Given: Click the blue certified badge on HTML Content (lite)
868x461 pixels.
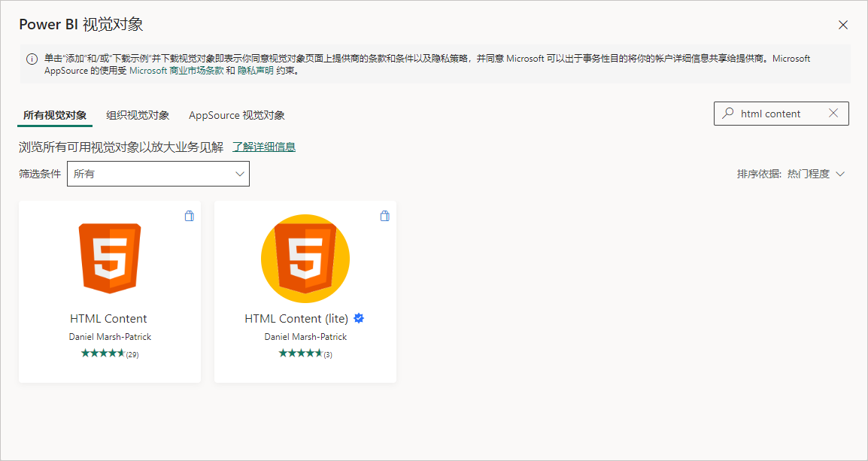Looking at the screenshot, I should (x=359, y=318).
